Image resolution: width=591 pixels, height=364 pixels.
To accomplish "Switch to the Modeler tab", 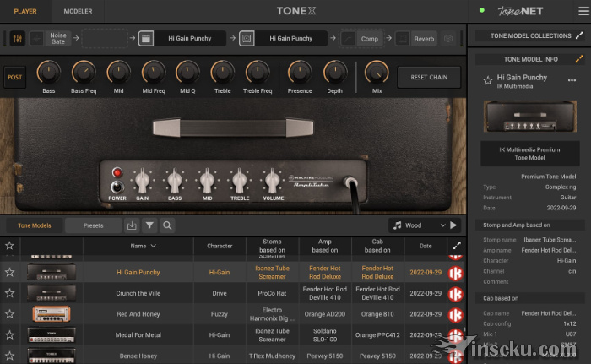I will pos(78,11).
